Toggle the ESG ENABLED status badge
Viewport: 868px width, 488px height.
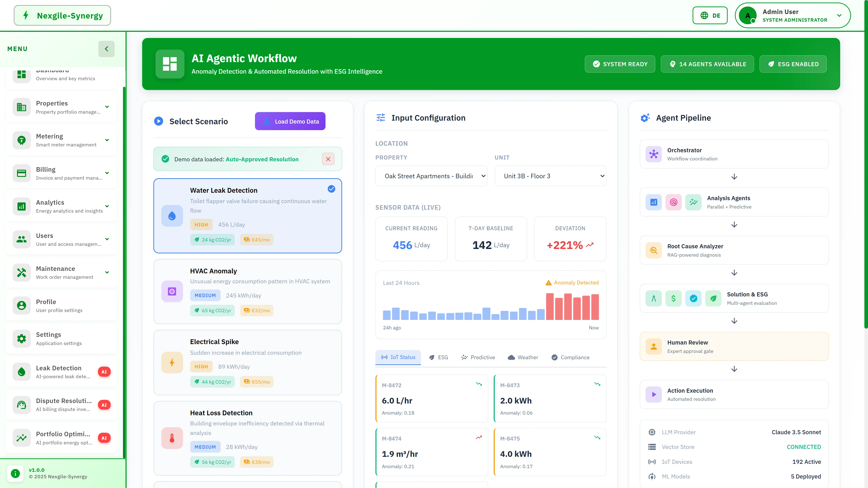[793, 64]
